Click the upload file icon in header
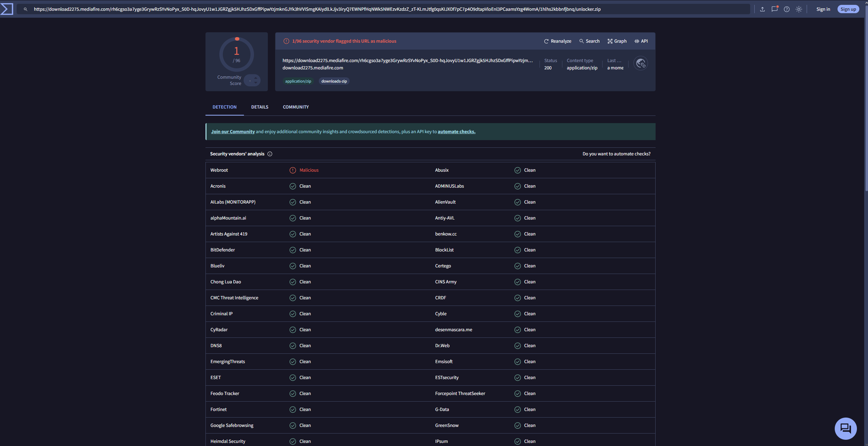The width and height of the screenshot is (868, 446). coord(762,9)
